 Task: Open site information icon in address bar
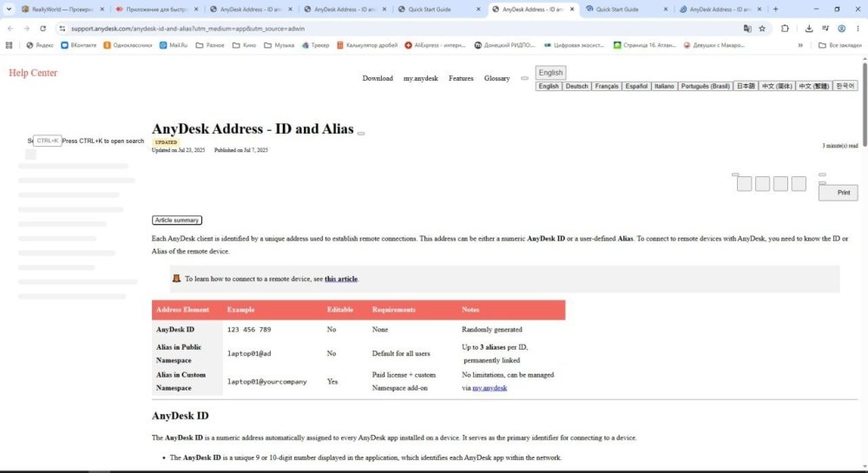[x=62, y=29]
